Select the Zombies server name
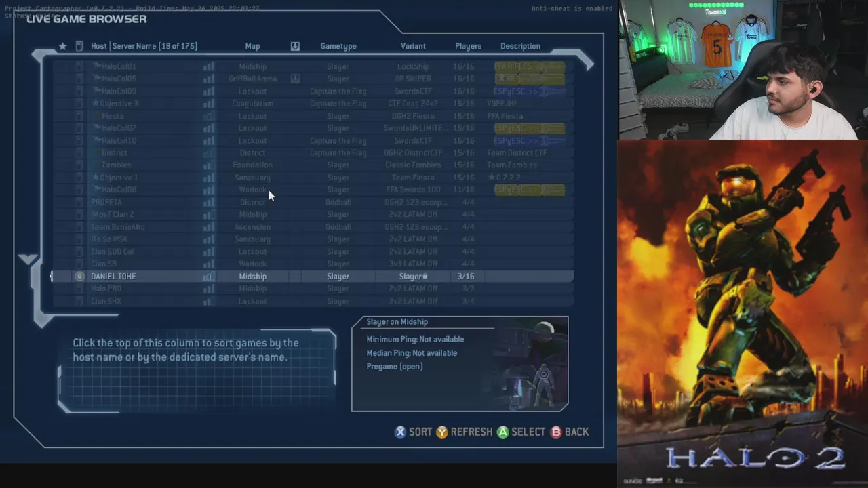Screen dimensions: 868x488 [x=116, y=165]
